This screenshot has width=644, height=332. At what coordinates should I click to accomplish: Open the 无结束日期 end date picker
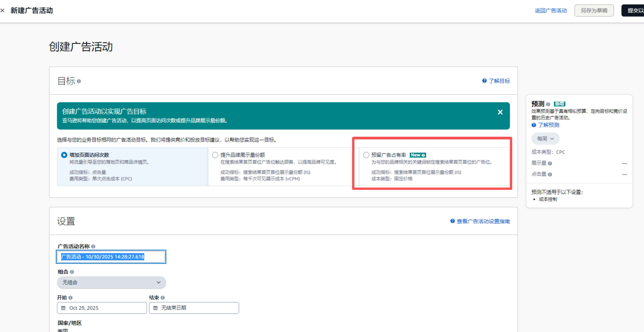click(194, 308)
